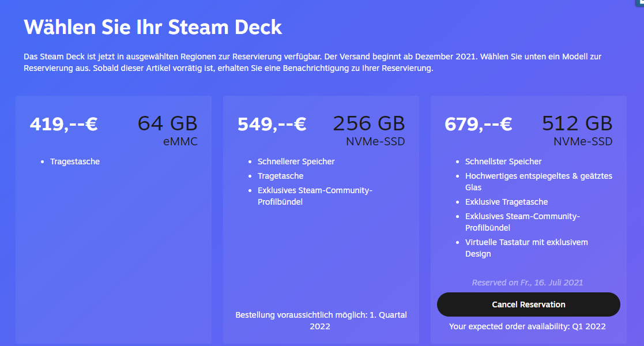
Task: Click the Tragestasche bullet in 64 GB card
Action: pos(75,161)
